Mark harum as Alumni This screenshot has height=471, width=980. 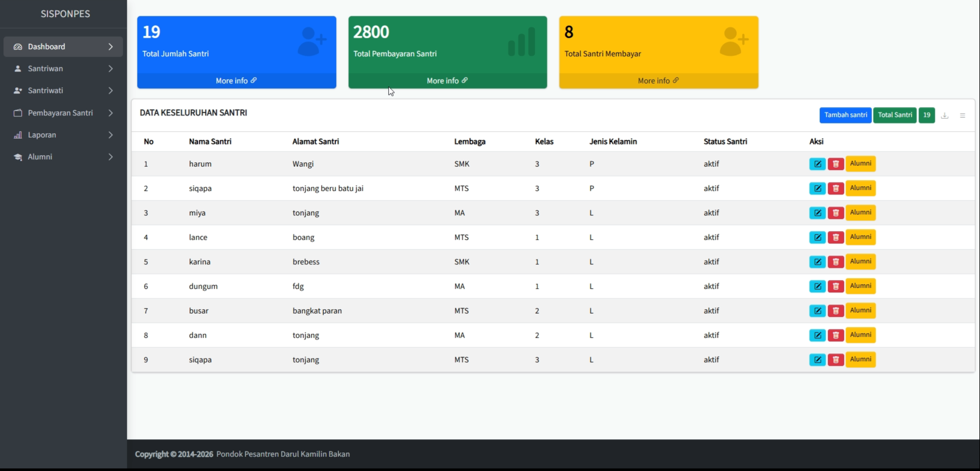pyautogui.click(x=861, y=163)
